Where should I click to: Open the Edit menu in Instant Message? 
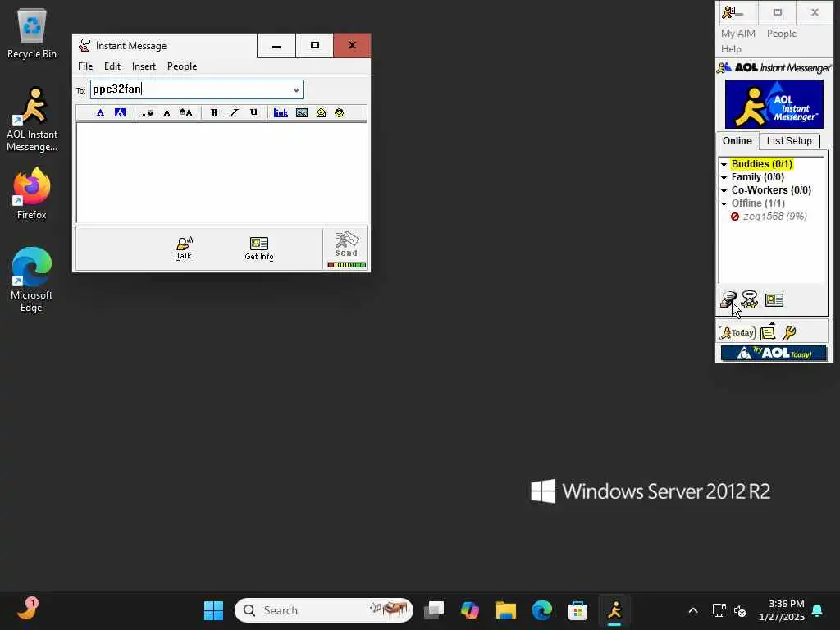tap(112, 66)
